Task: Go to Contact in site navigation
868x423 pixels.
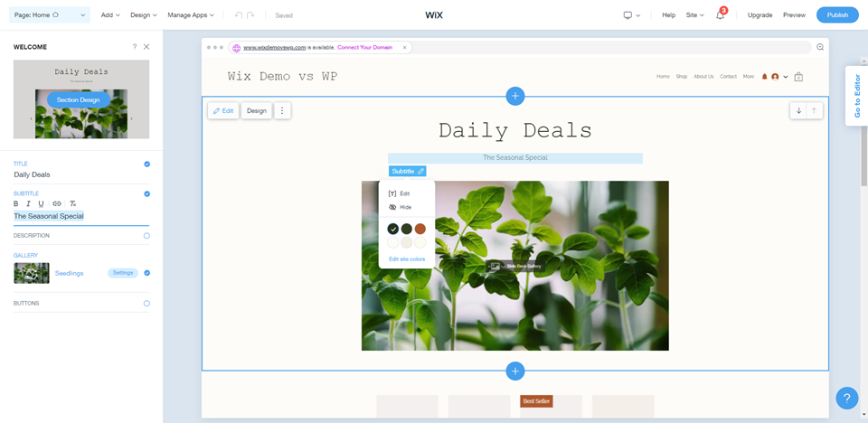Action: click(x=729, y=77)
